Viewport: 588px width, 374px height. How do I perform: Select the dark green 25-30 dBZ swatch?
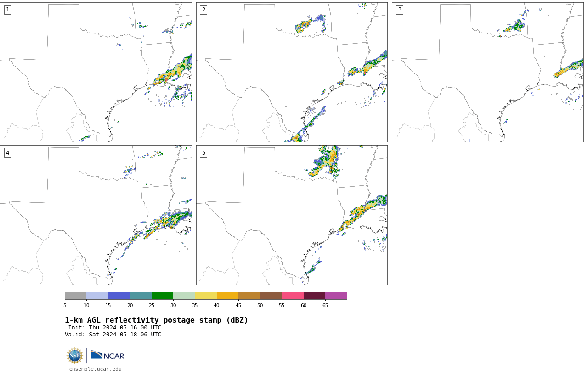pos(162,296)
